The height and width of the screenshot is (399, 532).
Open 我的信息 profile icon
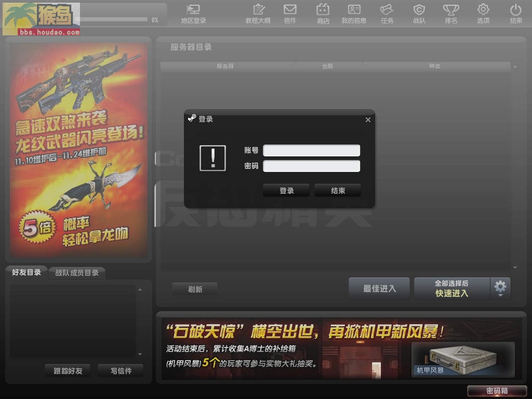pyautogui.click(x=354, y=14)
